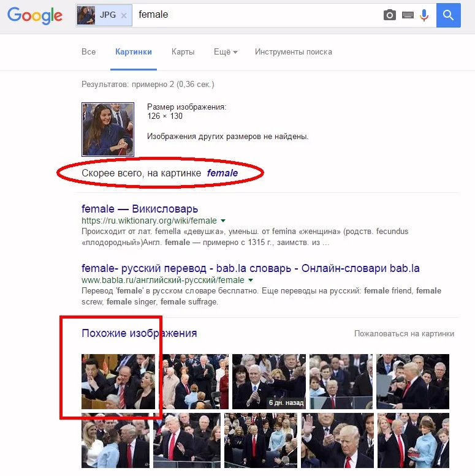Click the uploaded JPG thumbnail in search box
Screen dimensions: 475x476
(86, 15)
